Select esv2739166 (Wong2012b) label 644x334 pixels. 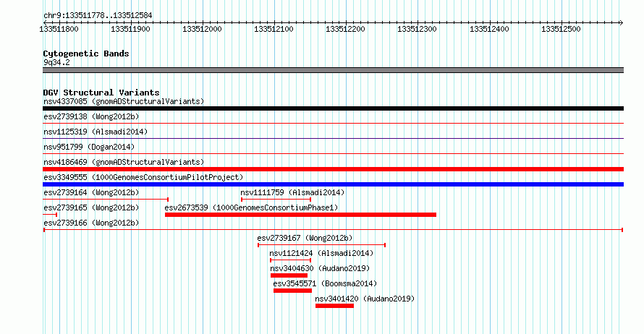91,223
